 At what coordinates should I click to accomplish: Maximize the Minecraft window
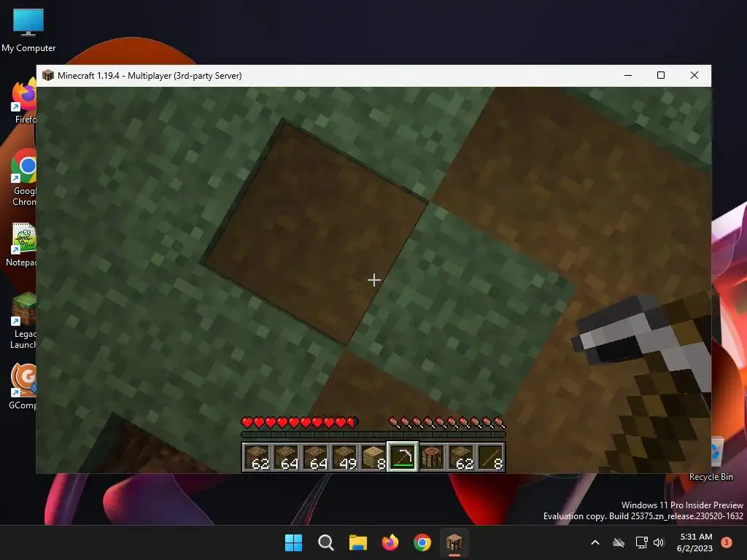click(661, 75)
